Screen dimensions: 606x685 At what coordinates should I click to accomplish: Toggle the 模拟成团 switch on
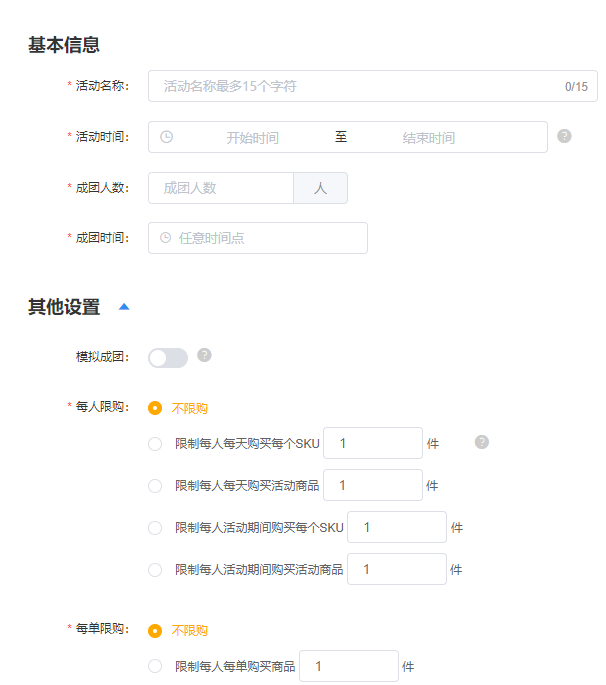(168, 358)
